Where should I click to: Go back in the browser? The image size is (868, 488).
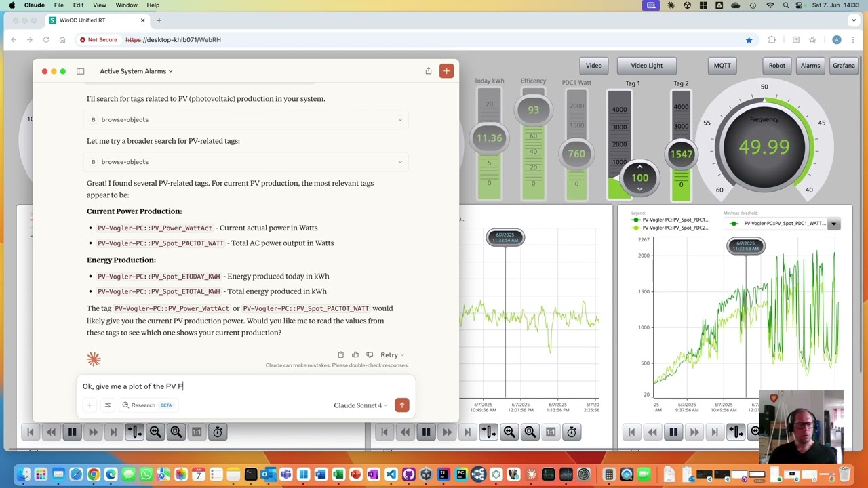coord(14,40)
